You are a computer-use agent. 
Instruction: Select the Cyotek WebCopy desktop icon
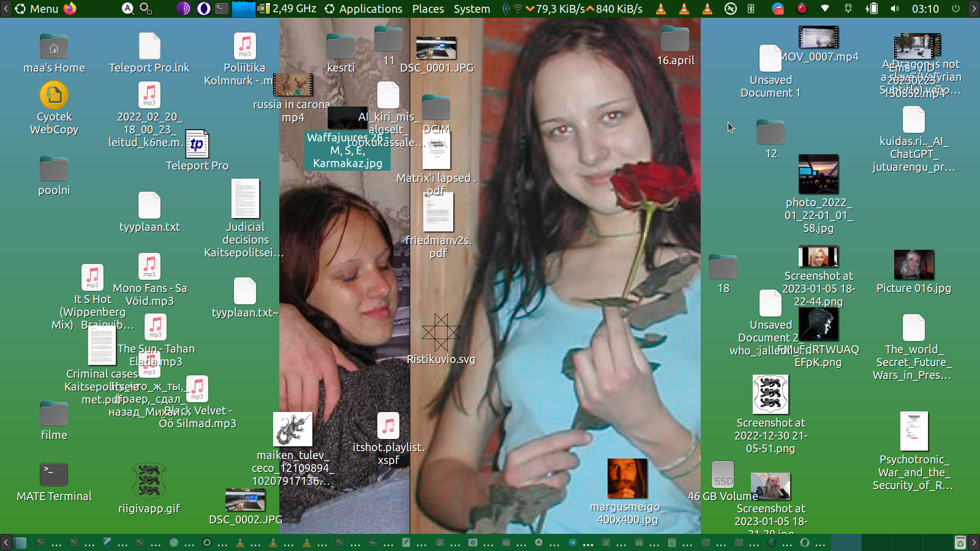click(x=54, y=108)
